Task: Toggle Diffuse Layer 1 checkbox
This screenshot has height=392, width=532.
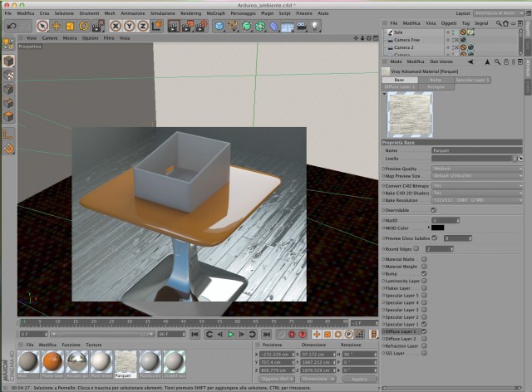Action: 424,331
